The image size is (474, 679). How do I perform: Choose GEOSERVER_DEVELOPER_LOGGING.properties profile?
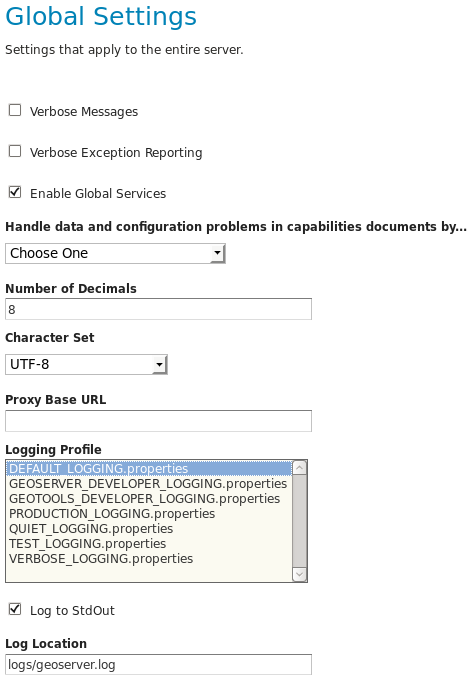pyautogui.click(x=149, y=484)
